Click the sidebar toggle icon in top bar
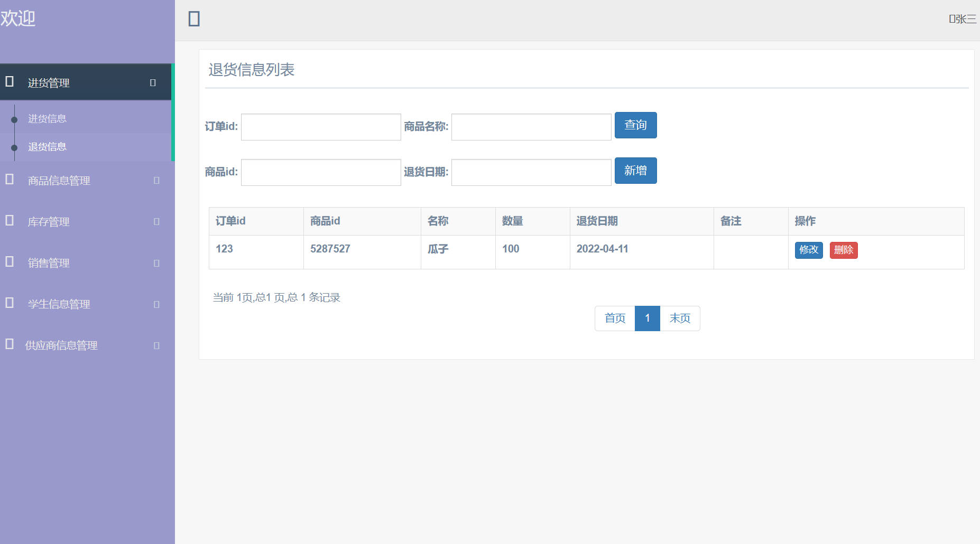This screenshot has width=980, height=544. 194,18
